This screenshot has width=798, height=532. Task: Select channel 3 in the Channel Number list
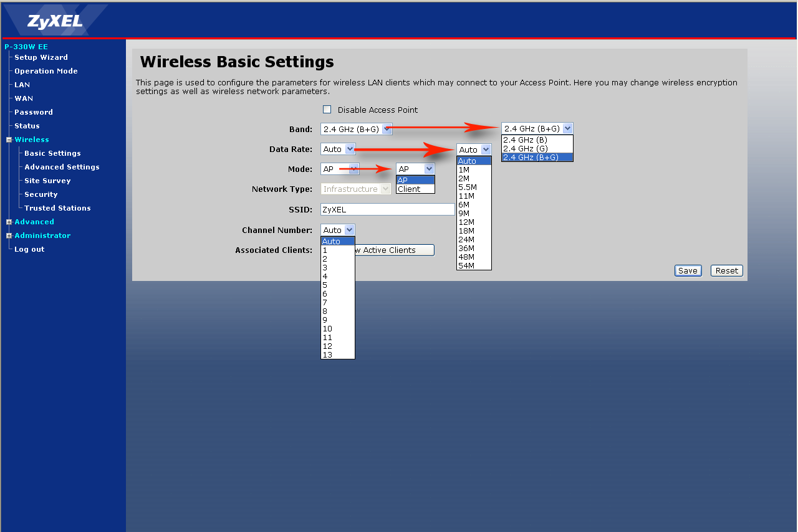338,267
